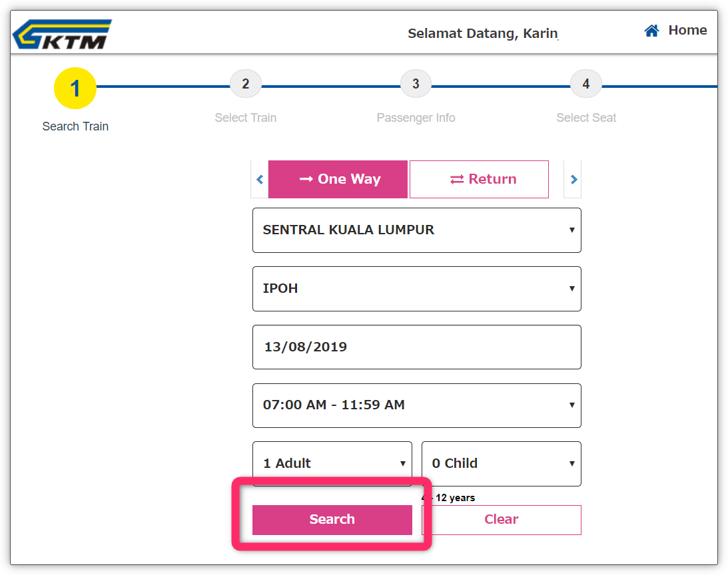Click the Home house icon

click(651, 31)
